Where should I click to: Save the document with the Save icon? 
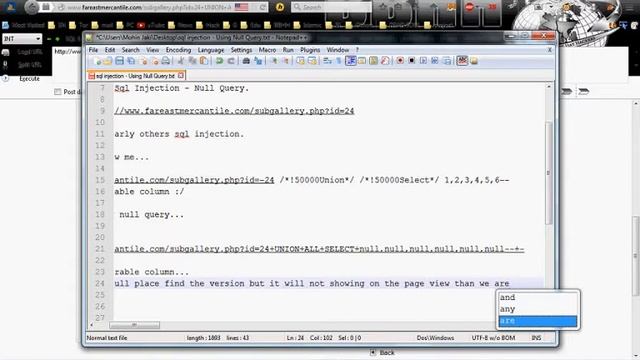coord(119,61)
